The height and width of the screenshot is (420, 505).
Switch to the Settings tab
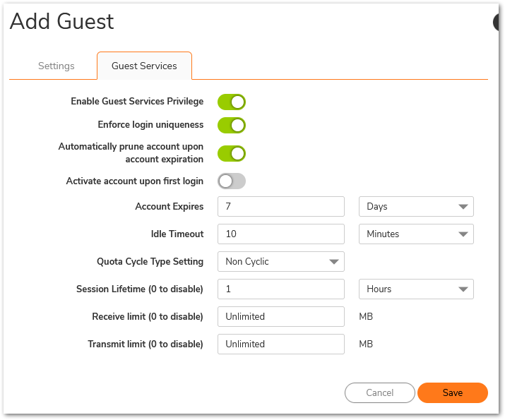[56, 66]
